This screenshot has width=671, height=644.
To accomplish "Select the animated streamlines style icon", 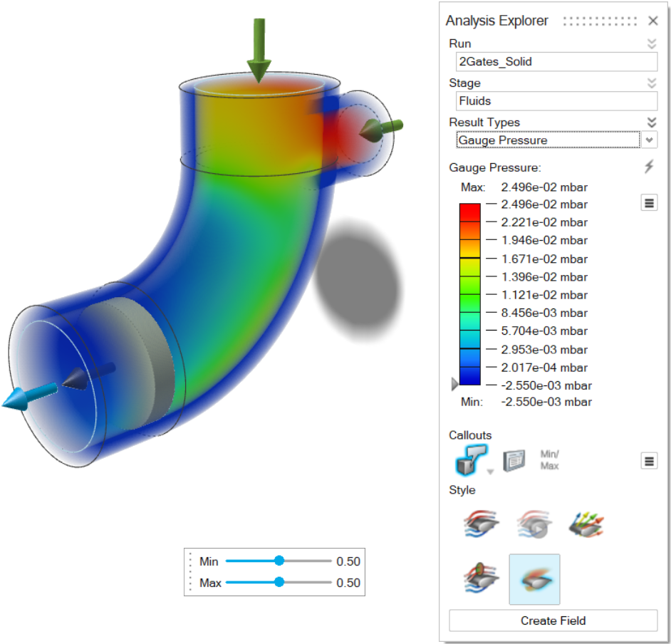I will click(x=534, y=524).
